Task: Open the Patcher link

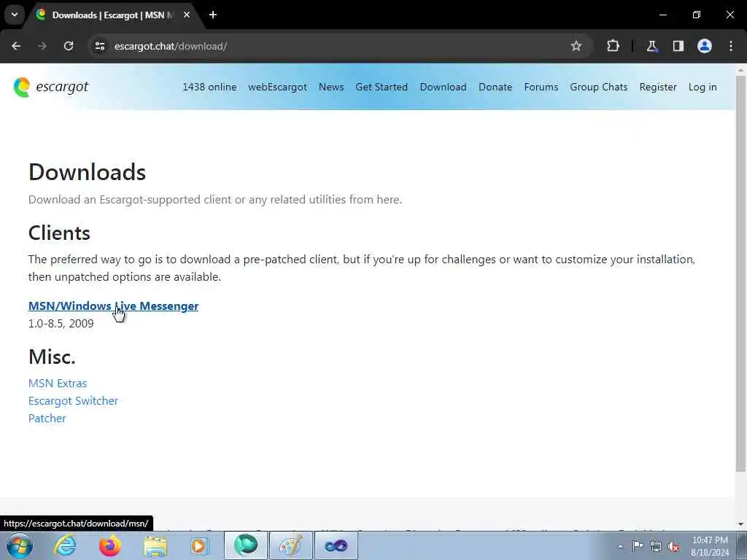Action: click(47, 418)
